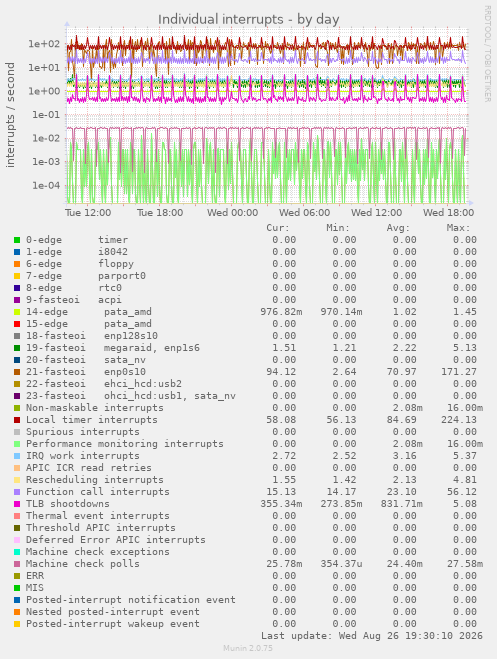Click the Max: column header
The width and height of the screenshot is (497, 659).
point(458,228)
